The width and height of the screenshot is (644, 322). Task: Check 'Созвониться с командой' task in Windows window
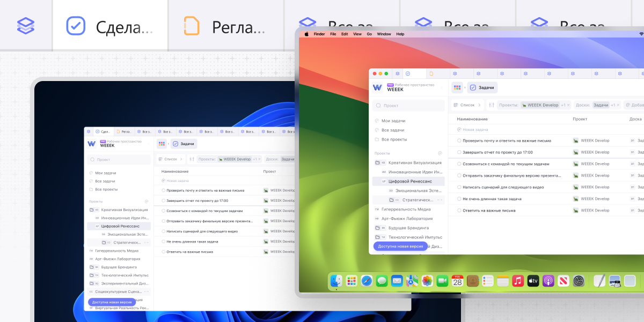[163, 211]
